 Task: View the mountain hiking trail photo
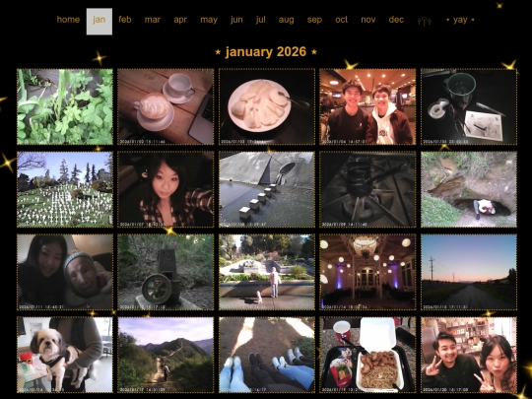point(166,355)
